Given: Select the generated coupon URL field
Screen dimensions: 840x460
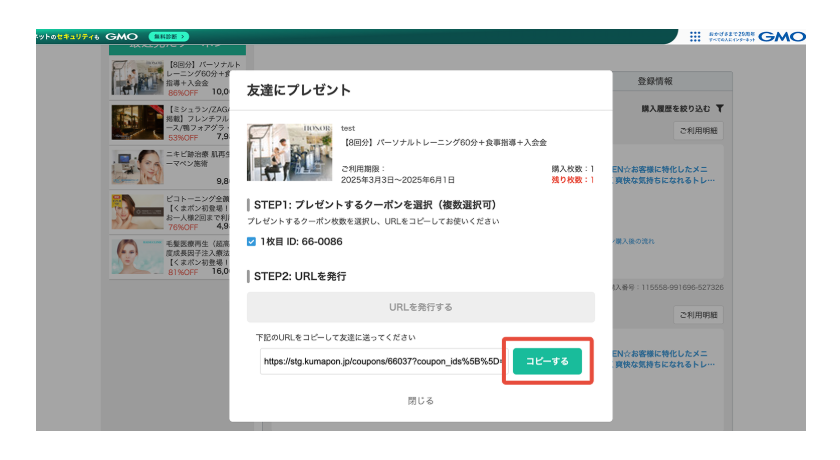Looking at the screenshot, I should 382,361.
